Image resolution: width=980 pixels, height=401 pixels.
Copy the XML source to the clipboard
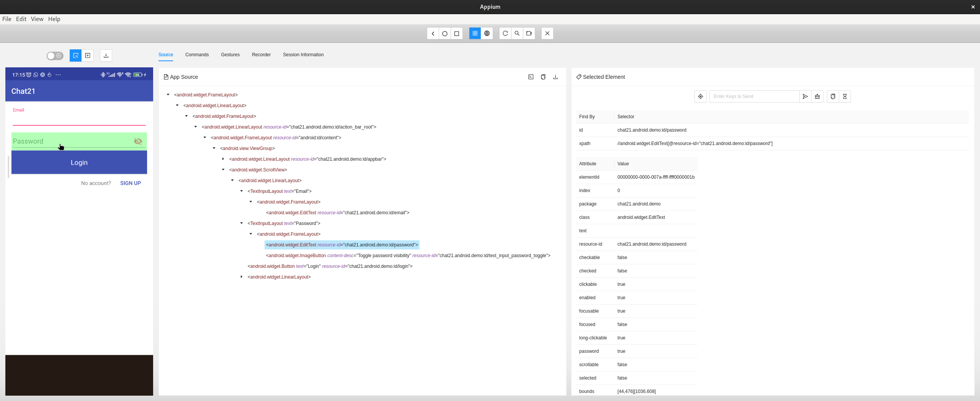pyautogui.click(x=543, y=77)
